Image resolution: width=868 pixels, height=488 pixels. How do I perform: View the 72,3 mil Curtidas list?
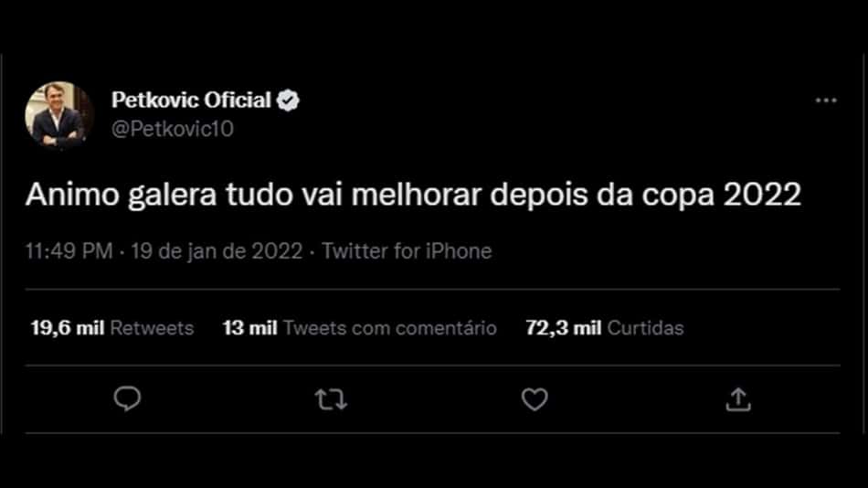click(605, 328)
